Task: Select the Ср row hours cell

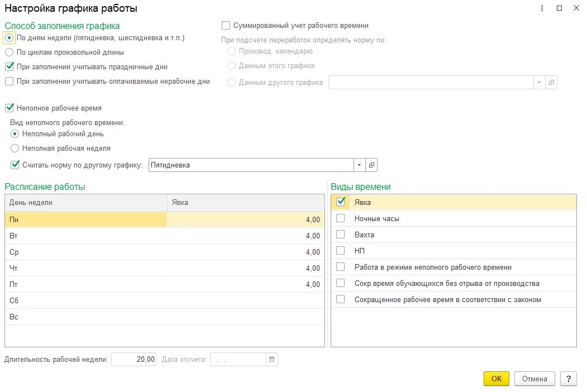Action: pyautogui.click(x=246, y=252)
